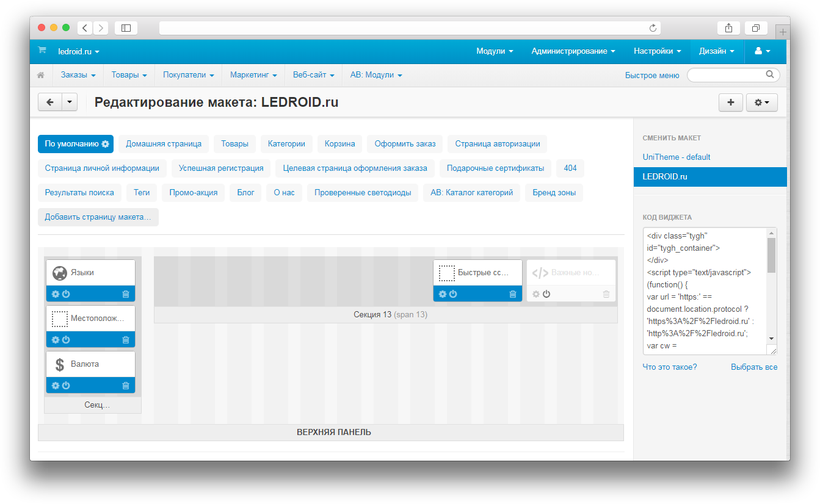Enable the disabled Важные новости block
The width and height of the screenshot is (820, 504).
point(546,294)
